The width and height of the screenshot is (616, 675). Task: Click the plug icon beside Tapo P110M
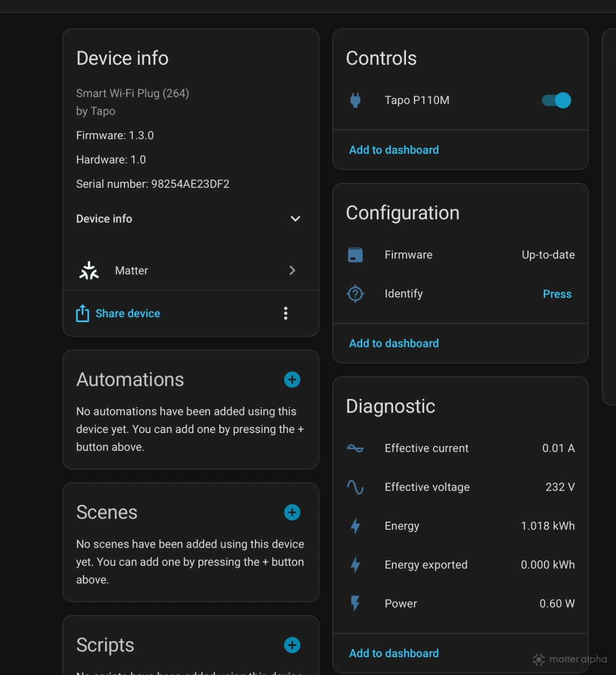[355, 100]
